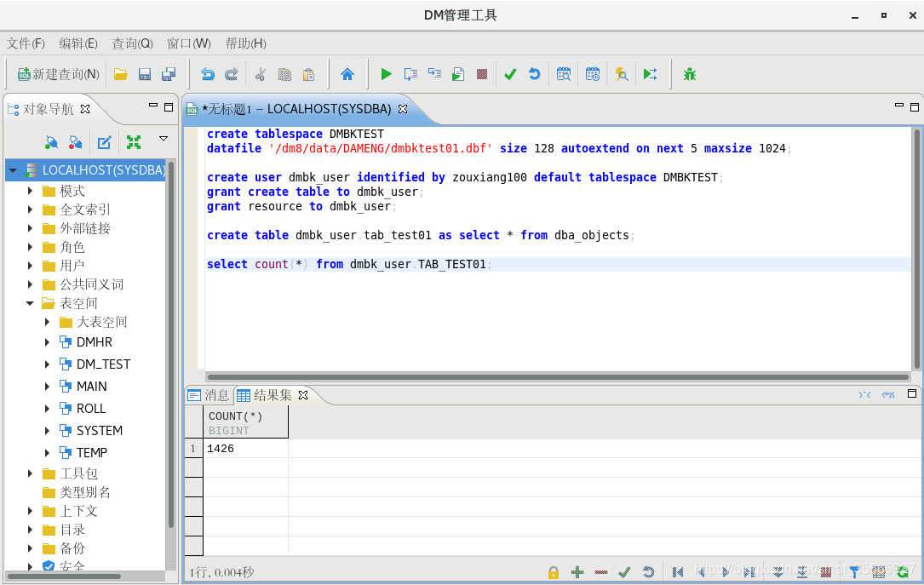This screenshot has width=924, height=585.
Task: Collapse the 表空间 folder
Action: tap(30, 303)
